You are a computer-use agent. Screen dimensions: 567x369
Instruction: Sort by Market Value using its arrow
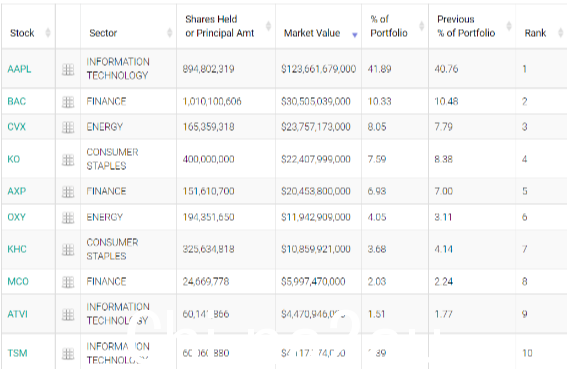click(x=355, y=35)
